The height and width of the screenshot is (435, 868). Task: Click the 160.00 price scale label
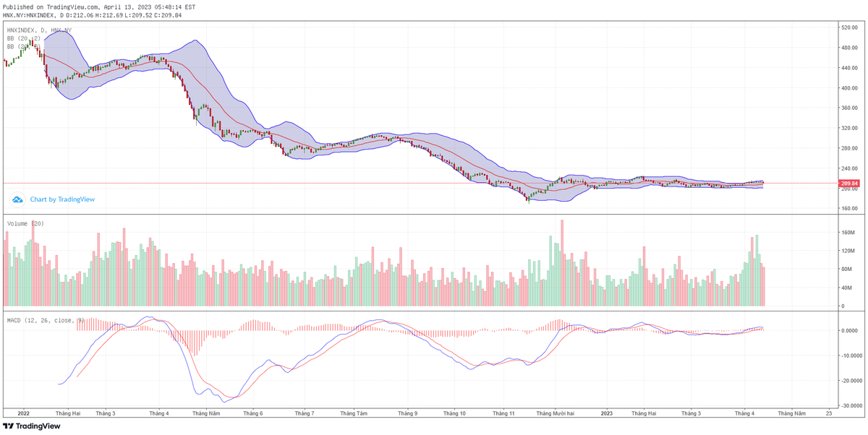point(849,209)
